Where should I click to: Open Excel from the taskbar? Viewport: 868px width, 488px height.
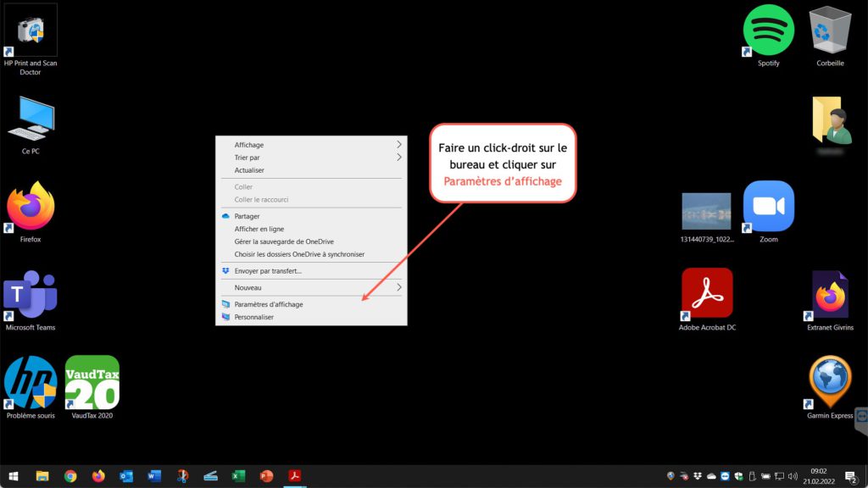tap(238, 476)
